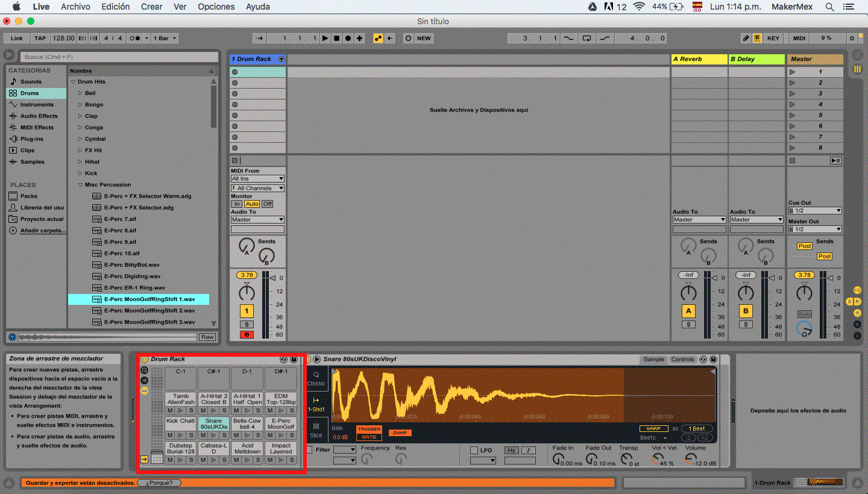Preview the Snare 80sUKDis pad with play button
Image resolution: width=868 pixels, height=494 pixels.
pyautogui.click(x=213, y=435)
